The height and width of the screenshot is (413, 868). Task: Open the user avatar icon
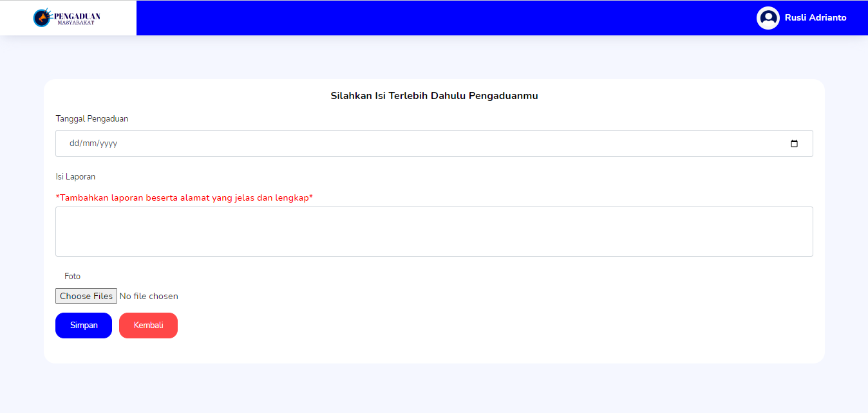[x=768, y=18]
